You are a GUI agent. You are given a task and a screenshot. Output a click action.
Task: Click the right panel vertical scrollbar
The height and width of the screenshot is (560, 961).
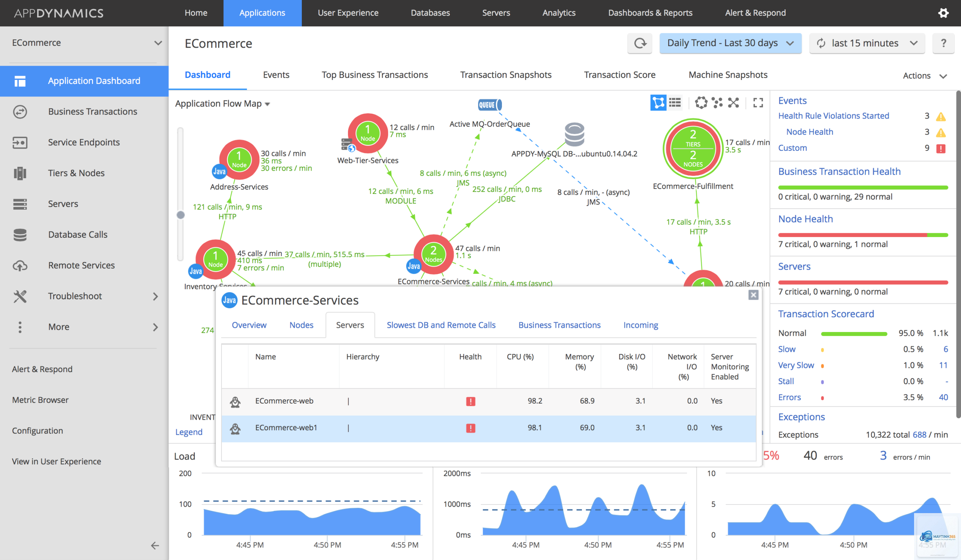click(x=958, y=254)
